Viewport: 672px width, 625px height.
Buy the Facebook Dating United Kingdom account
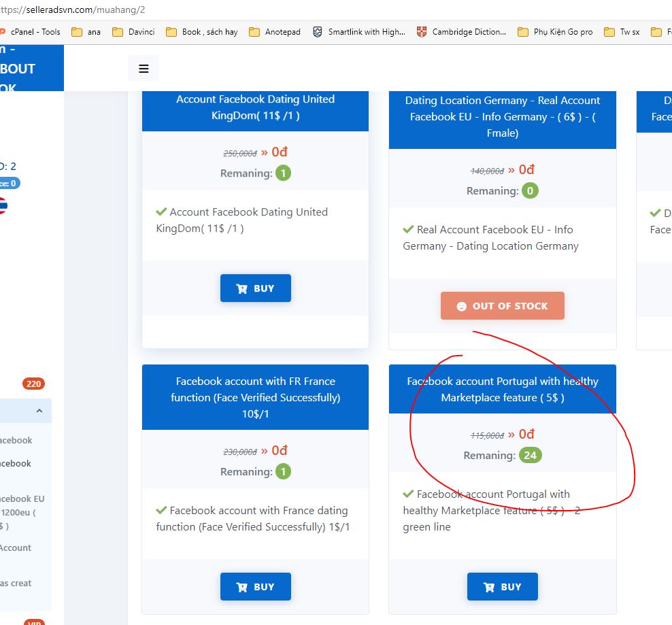pyautogui.click(x=256, y=288)
